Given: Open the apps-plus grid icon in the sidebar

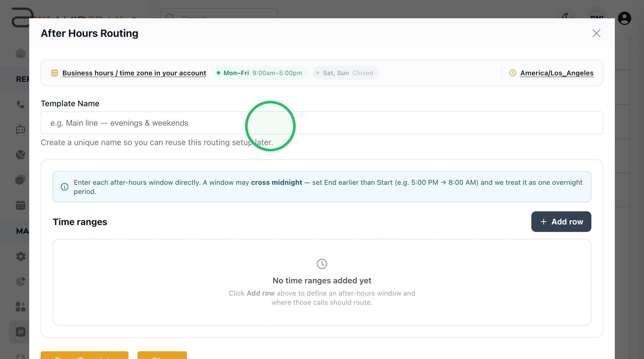Looking at the screenshot, I should [21, 307].
